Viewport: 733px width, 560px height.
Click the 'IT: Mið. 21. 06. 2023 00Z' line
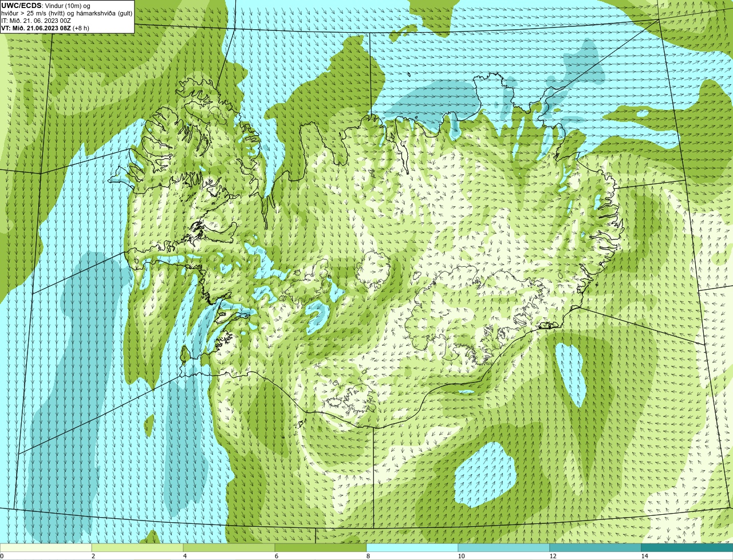point(36,21)
